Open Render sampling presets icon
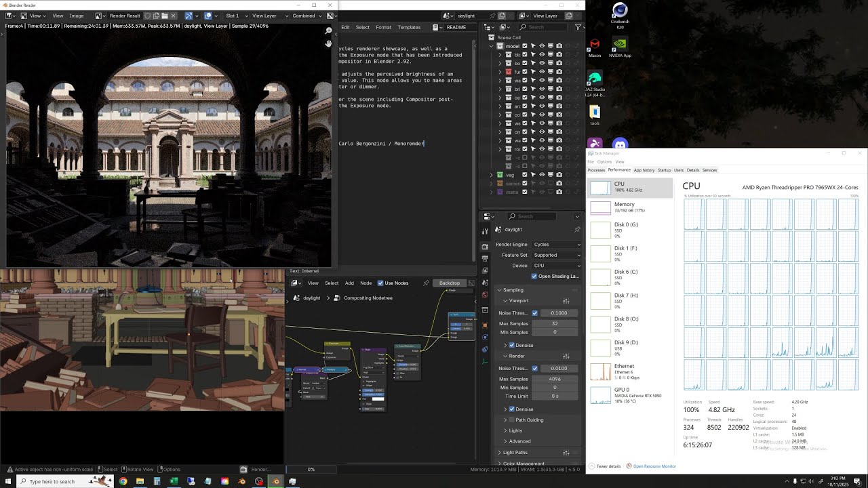Image resolution: width=868 pixels, height=488 pixels. (x=566, y=357)
